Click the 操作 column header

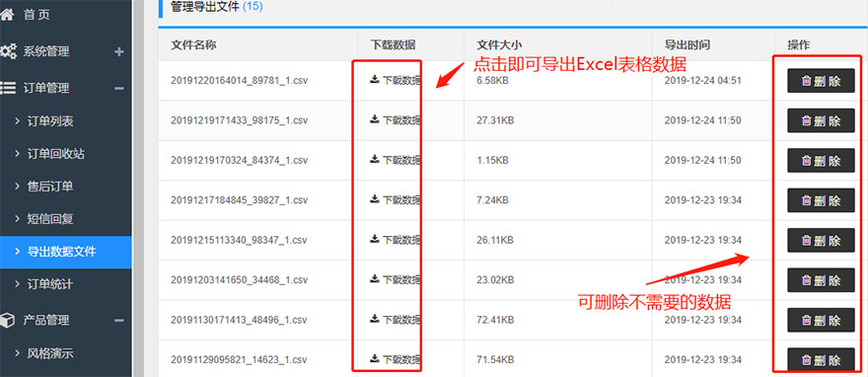click(x=799, y=44)
